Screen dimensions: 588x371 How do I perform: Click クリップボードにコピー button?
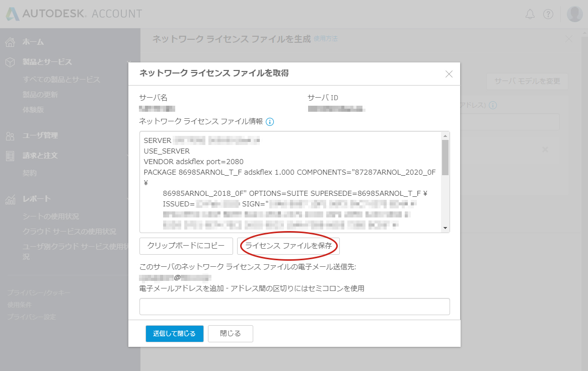[186, 246]
